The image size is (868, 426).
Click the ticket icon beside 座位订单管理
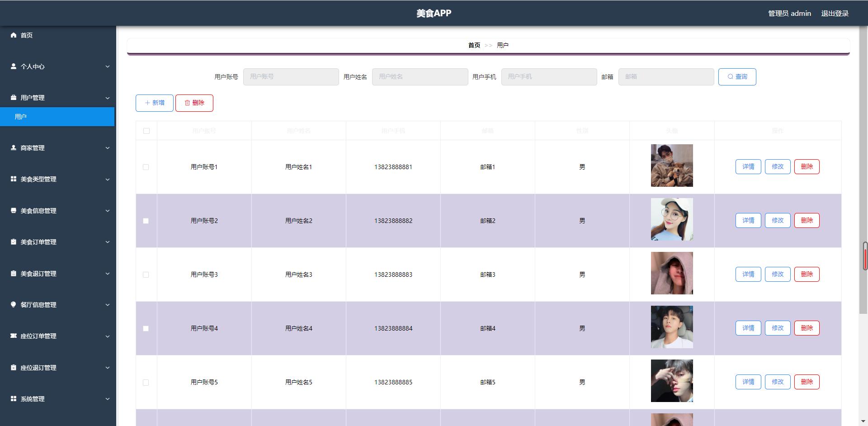pos(14,336)
